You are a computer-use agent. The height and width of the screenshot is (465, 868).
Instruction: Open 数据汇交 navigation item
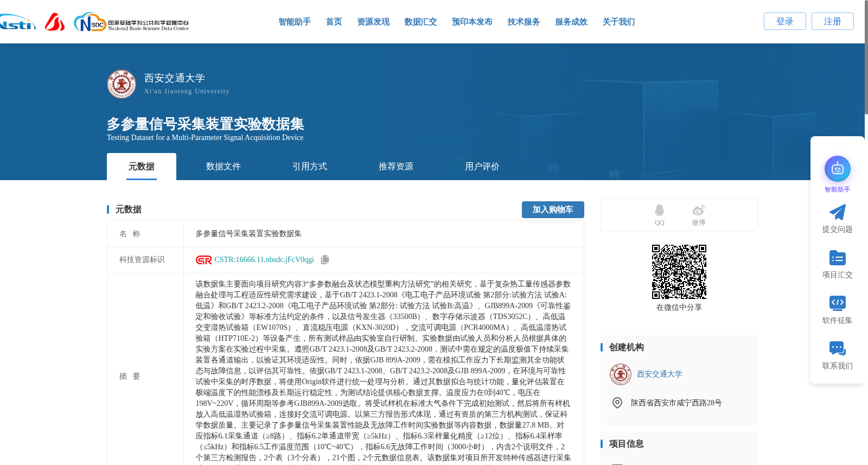[420, 22]
